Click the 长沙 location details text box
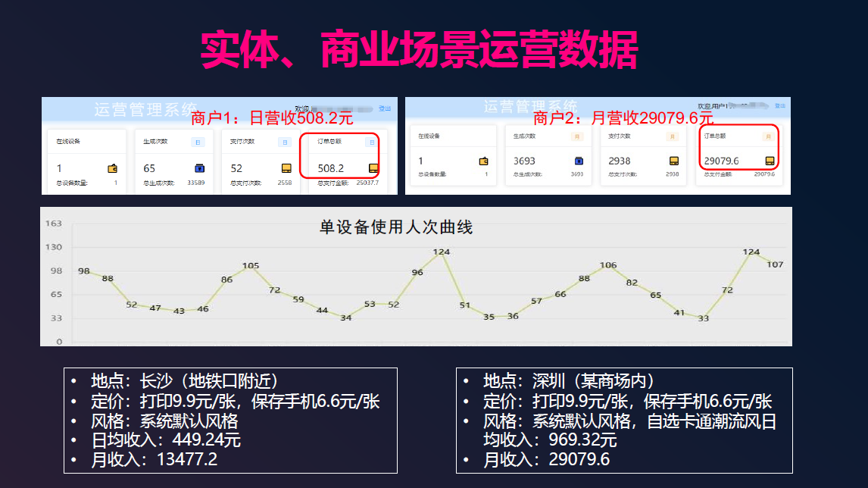The image size is (868, 488). [x=230, y=420]
